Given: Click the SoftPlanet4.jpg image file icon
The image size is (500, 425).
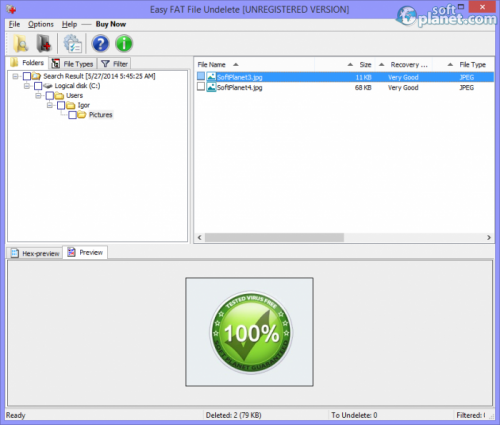Looking at the screenshot, I should (x=211, y=87).
